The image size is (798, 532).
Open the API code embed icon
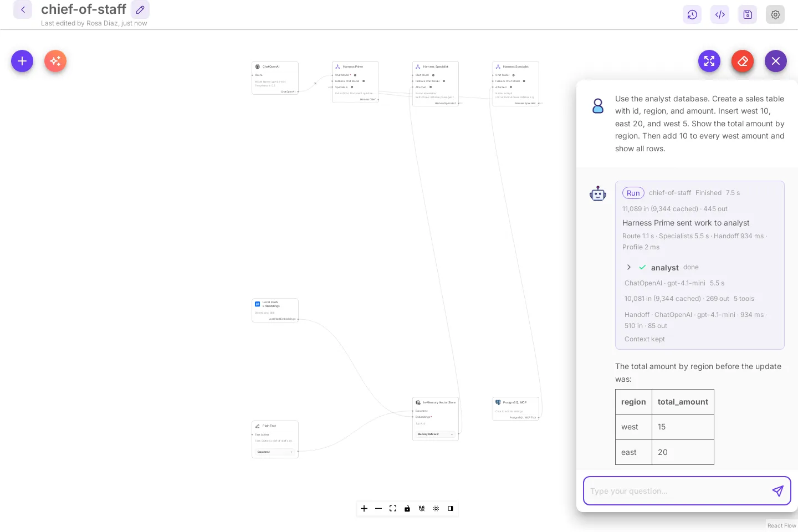pyautogui.click(x=720, y=14)
